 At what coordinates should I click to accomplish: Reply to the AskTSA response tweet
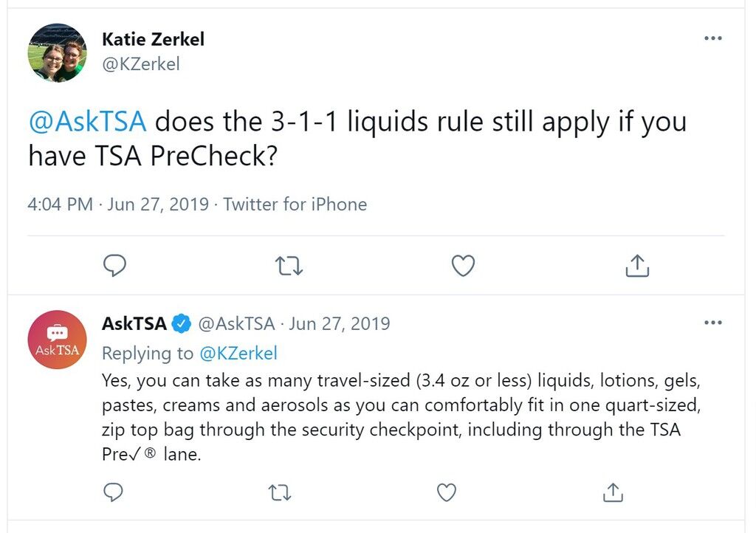[113, 492]
